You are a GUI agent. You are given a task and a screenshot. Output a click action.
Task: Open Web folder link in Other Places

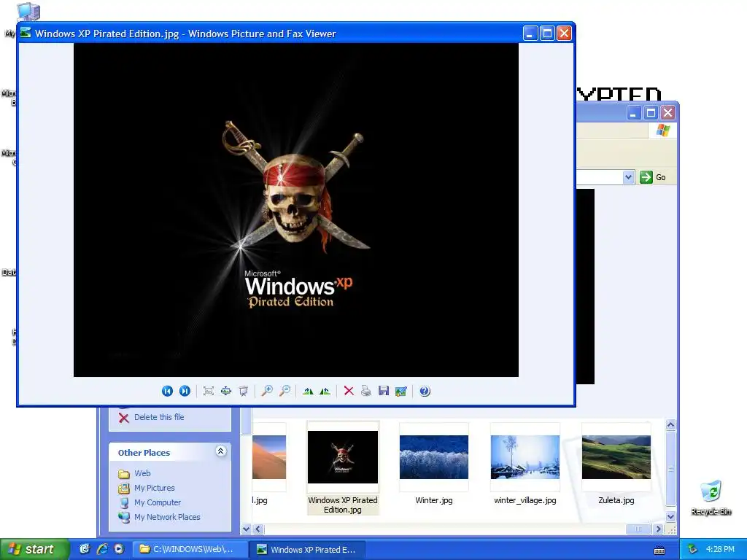point(142,473)
